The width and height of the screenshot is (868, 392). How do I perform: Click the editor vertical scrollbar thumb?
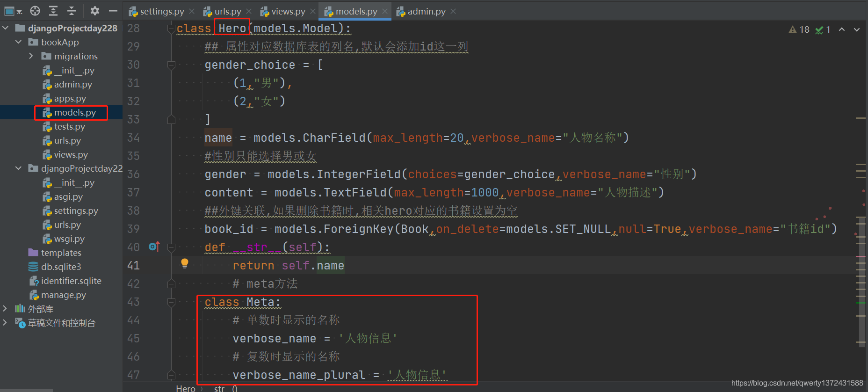(862, 283)
